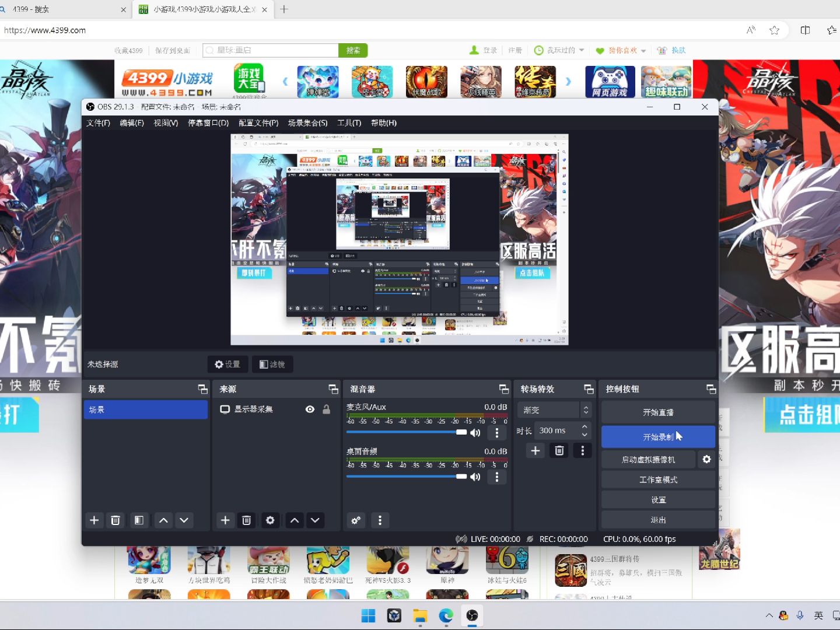Open Edge split screen icon
Viewport: 840px width, 630px height.
pyautogui.click(x=805, y=30)
